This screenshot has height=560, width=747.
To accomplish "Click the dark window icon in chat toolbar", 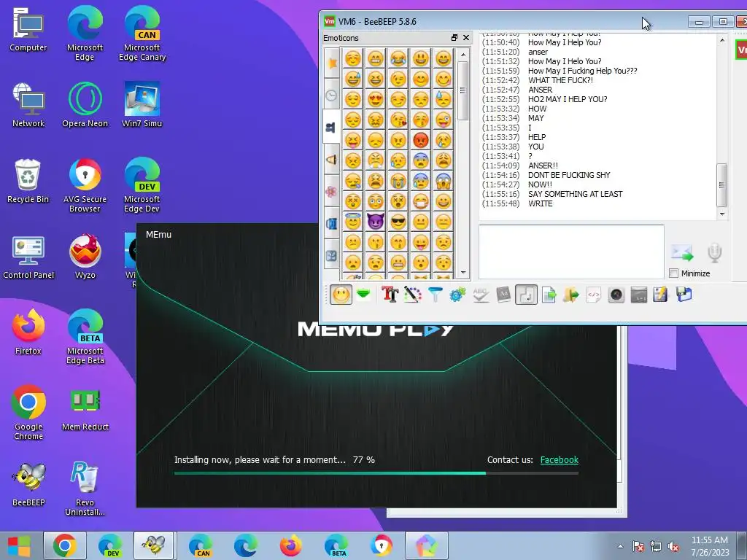I will pyautogui.click(x=639, y=295).
